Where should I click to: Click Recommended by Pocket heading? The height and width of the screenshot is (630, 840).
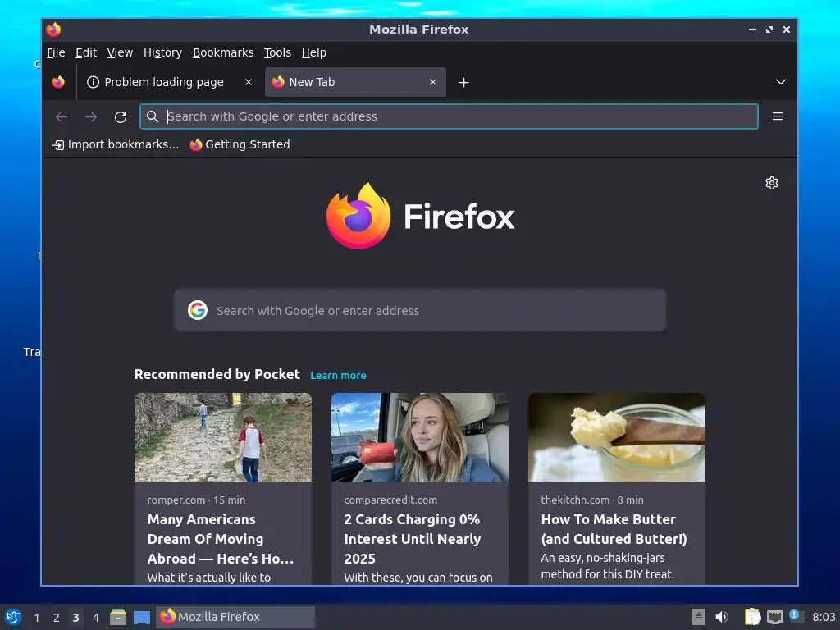tap(217, 374)
